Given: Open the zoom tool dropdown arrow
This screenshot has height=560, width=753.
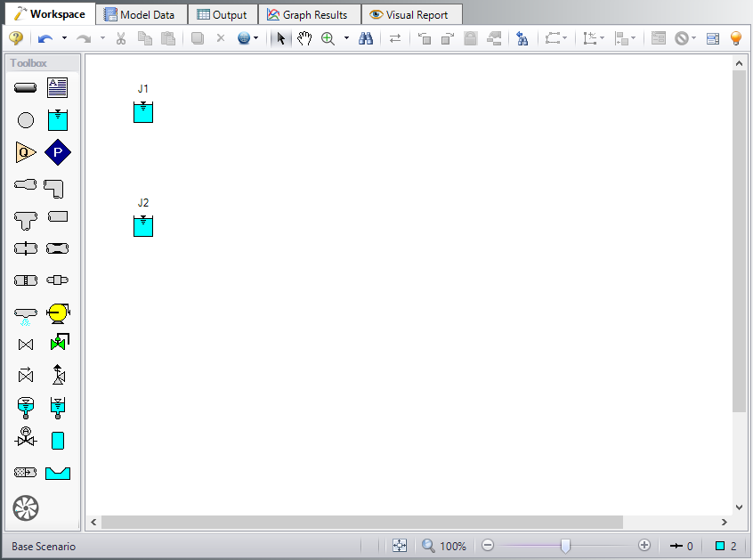Looking at the screenshot, I should 346,38.
